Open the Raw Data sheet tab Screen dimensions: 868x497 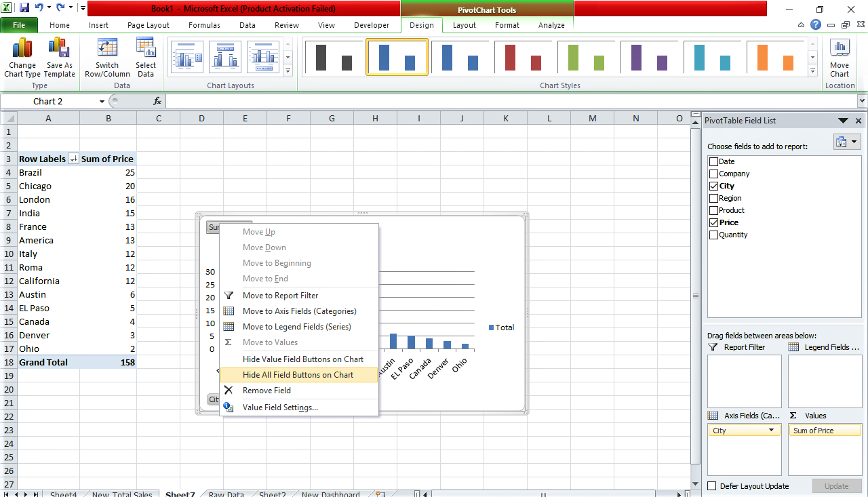[x=226, y=494]
